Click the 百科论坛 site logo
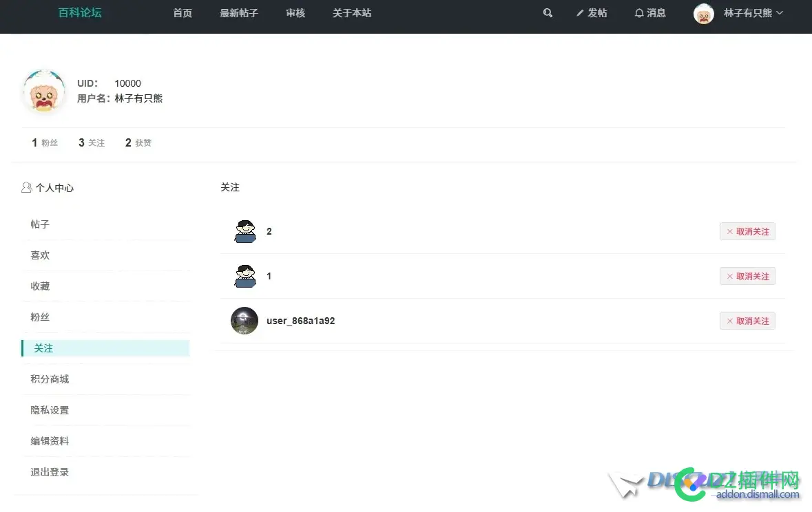Image resolution: width=812 pixels, height=512 pixels. tap(80, 13)
